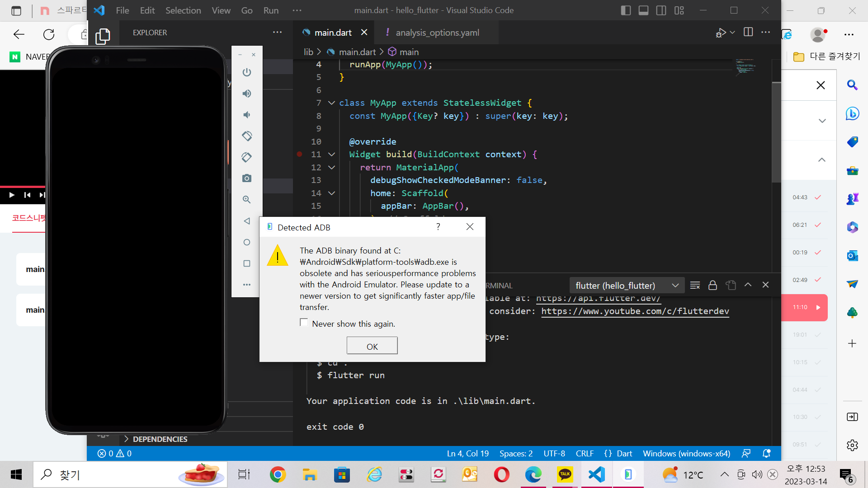
Task: Open the flutter (hello_flutter) output channel dropdown
Action: coord(627,286)
